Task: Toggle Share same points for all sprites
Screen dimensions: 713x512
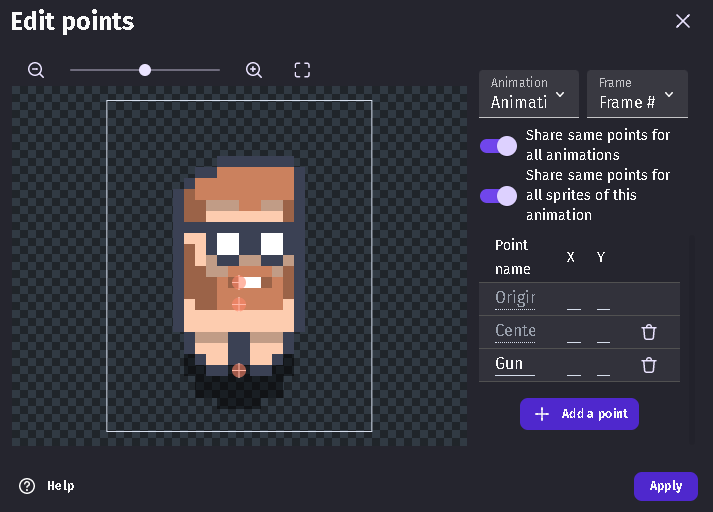Action: 498,195
